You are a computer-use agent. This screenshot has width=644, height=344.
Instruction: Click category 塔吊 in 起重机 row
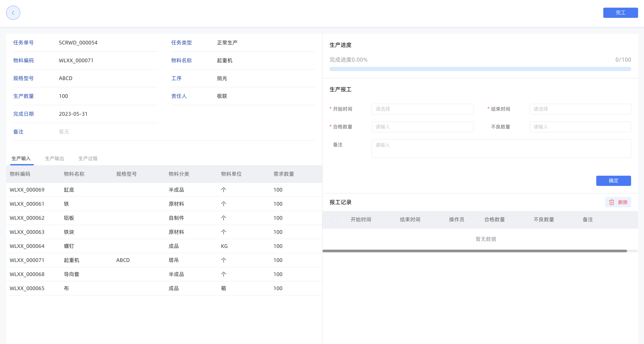click(x=174, y=260)
